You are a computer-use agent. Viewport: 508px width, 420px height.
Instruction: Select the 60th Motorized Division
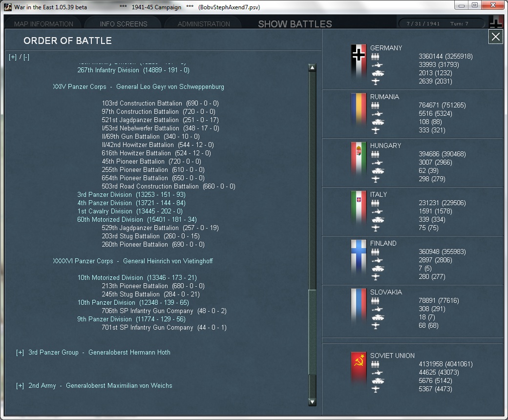pos(137,220)
